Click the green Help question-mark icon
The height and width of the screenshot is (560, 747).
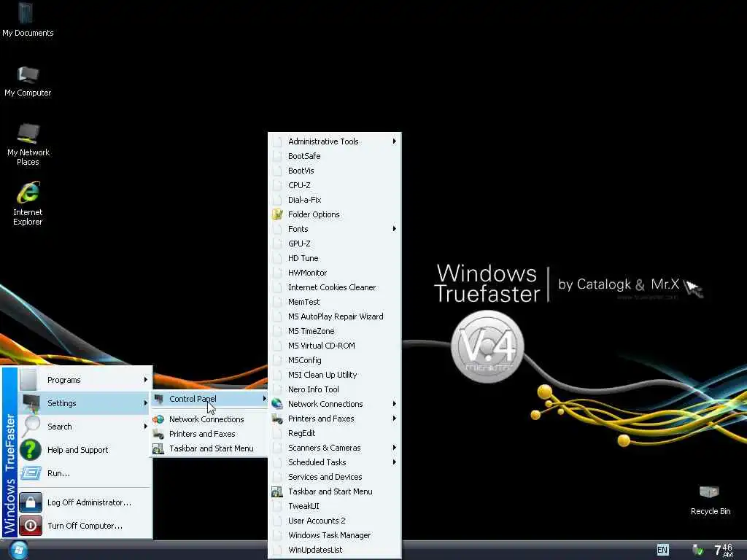(31, 449)
